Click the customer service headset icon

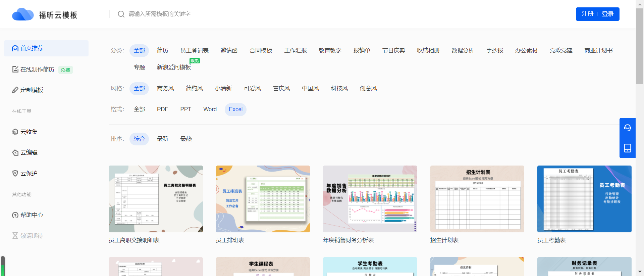click(x=627, y=128)
